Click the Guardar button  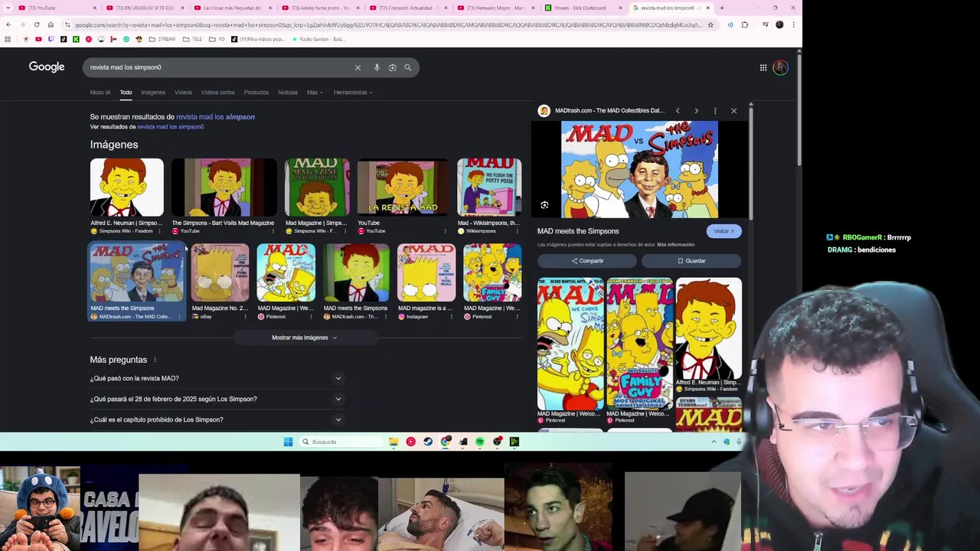[691, 261]
